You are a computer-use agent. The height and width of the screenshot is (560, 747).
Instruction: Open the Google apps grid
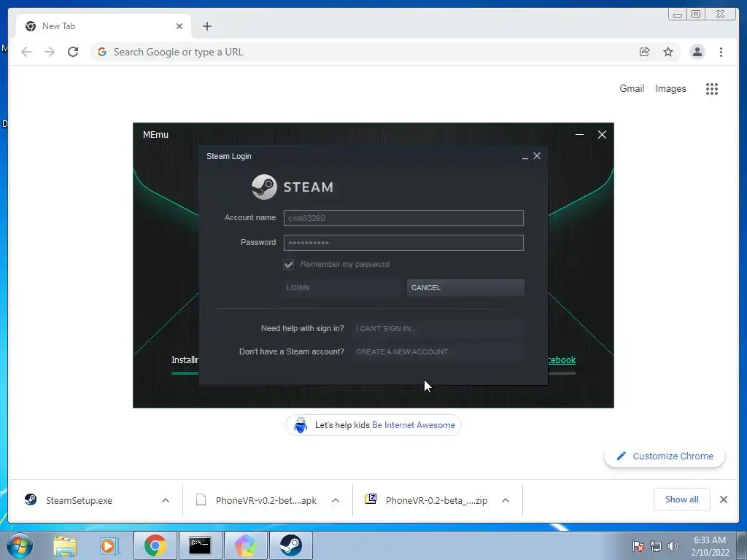tap(712, 88)
